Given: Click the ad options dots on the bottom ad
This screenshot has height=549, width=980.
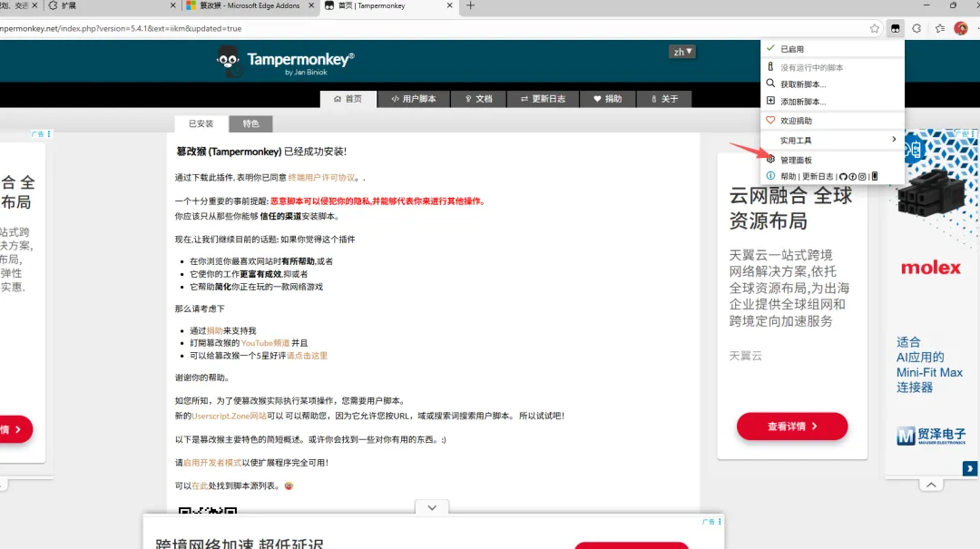Looking at the screenshot, I should 720,522.
